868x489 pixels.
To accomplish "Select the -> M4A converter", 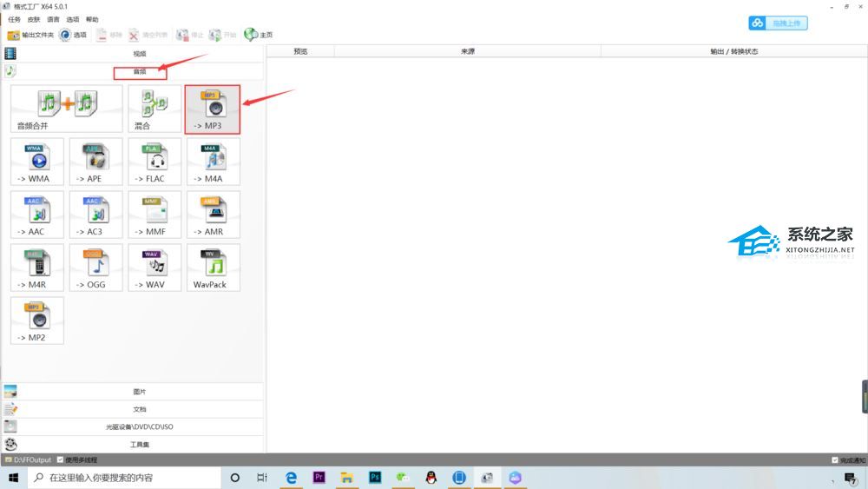I will click(x=214, y=162).
